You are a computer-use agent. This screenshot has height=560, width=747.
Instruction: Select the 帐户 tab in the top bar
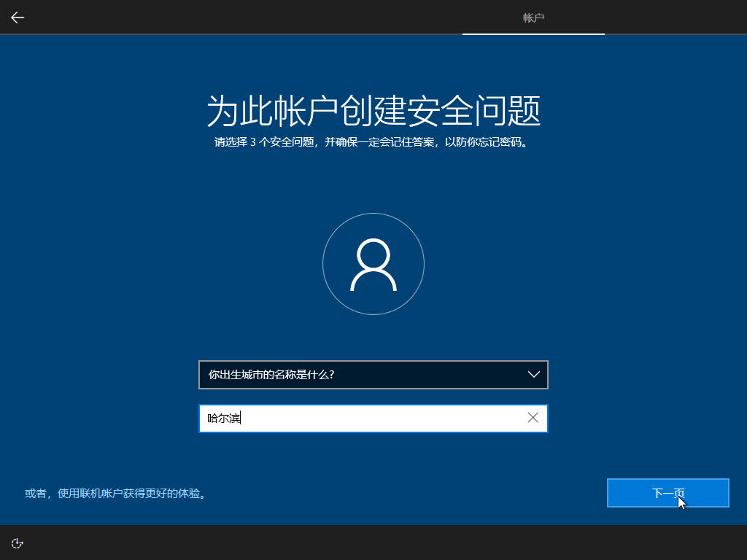533,17
